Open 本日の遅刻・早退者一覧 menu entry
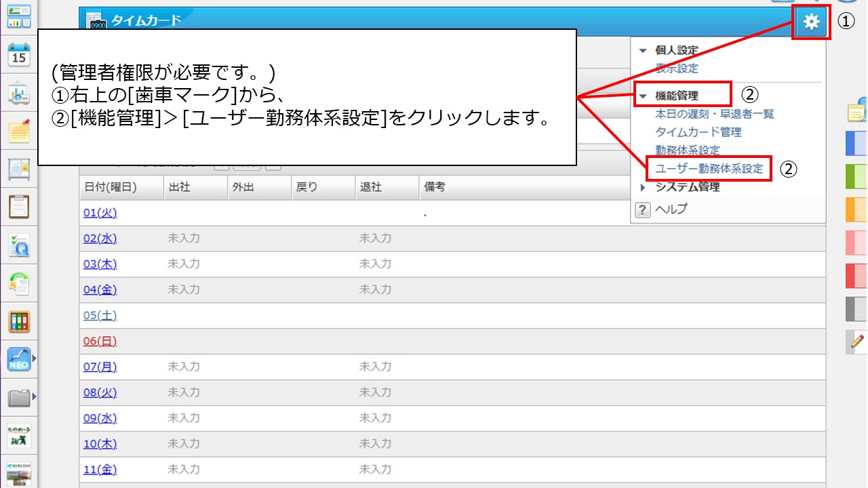This screenshot has width=868, height=488. (x=714, y=114)
